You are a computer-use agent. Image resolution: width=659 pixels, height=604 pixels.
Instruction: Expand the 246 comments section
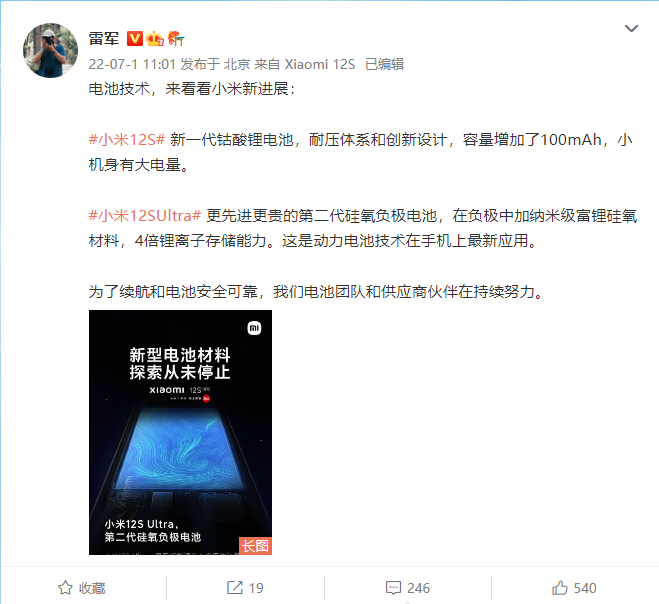pyautogui.click(x=418, y=588)
